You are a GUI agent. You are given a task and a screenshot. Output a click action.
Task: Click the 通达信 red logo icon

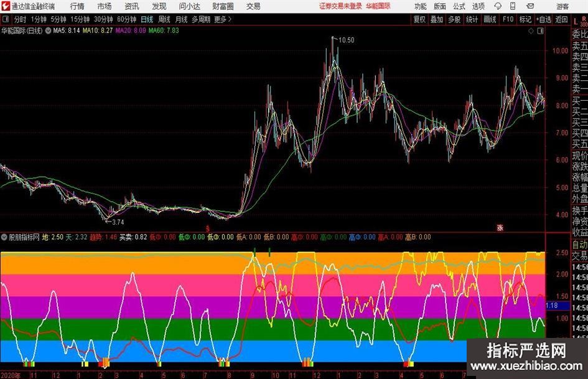6,6
